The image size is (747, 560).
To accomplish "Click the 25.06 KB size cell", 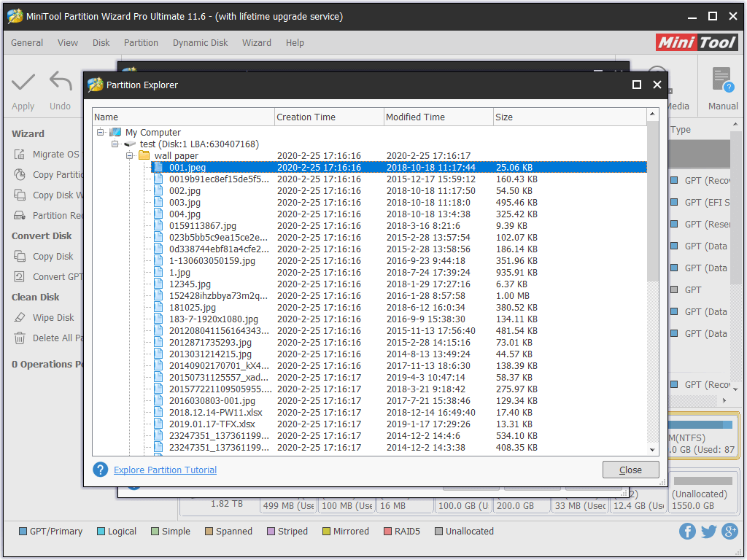I will (x=514, y=168).
